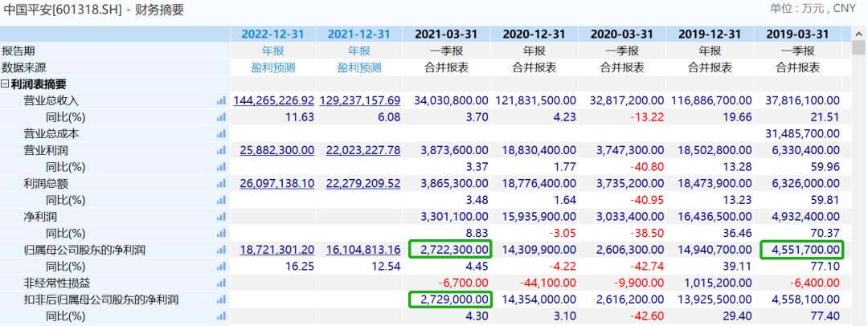Click the vertical scrollbar thumb
The width and height of the screenshot is (868, 326).
pos(858,49)
